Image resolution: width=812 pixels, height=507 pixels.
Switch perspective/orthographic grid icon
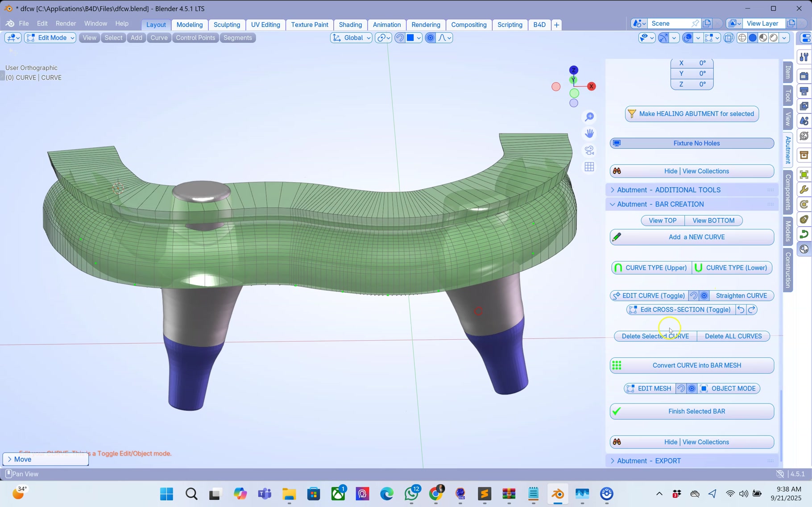tap(589, 167)
